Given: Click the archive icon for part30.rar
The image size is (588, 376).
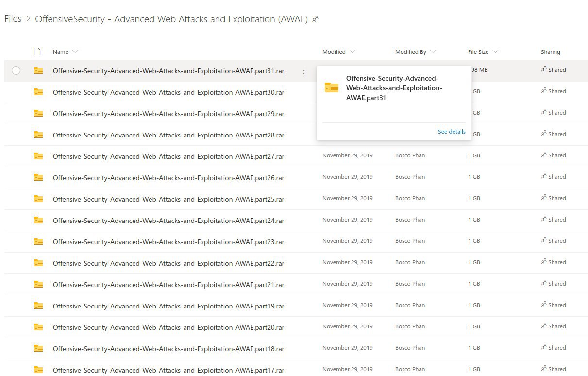Looking at the screenshot, I should [38, 92].
